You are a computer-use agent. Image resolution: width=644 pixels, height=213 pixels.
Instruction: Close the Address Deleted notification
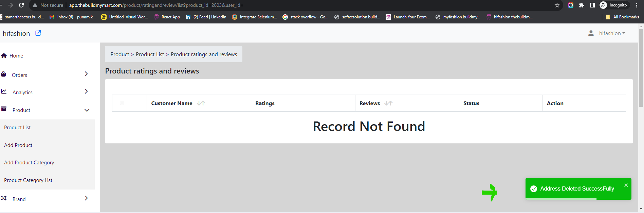click(x=626, y=185)
